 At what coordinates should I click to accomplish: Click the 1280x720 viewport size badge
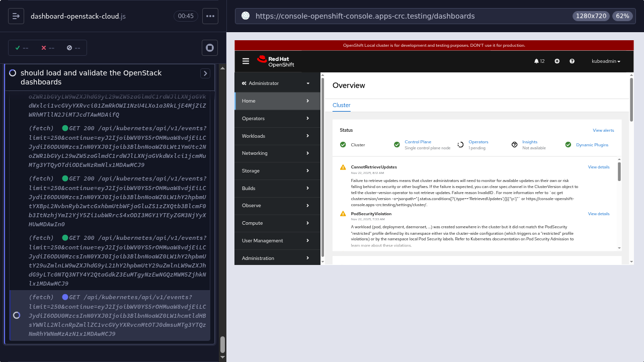591,16
